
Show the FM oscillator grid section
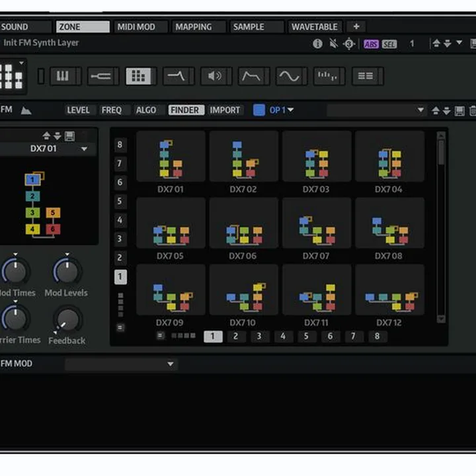pos(138,76)
